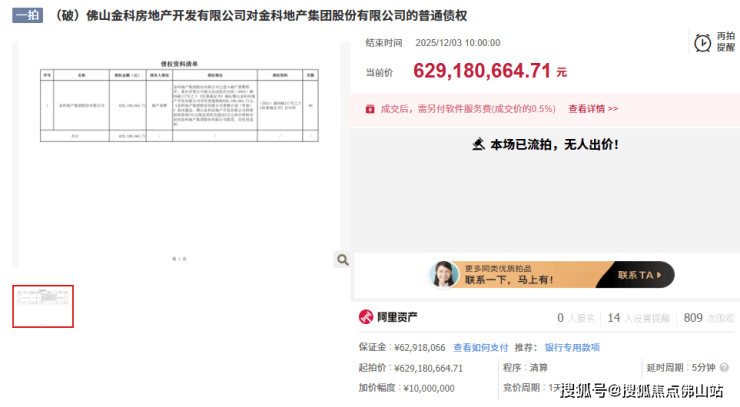Click the customer service agent avatar

pos(444,274)
